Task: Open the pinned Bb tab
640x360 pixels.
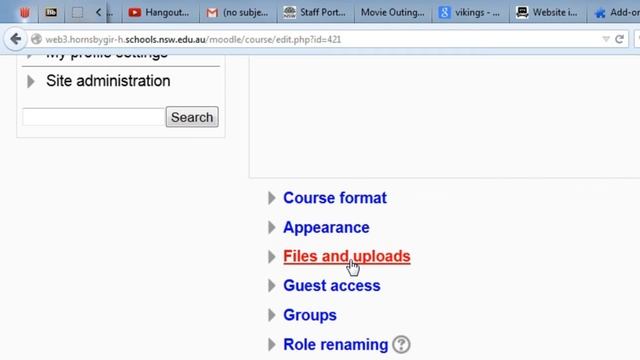Action: point(51,12)
